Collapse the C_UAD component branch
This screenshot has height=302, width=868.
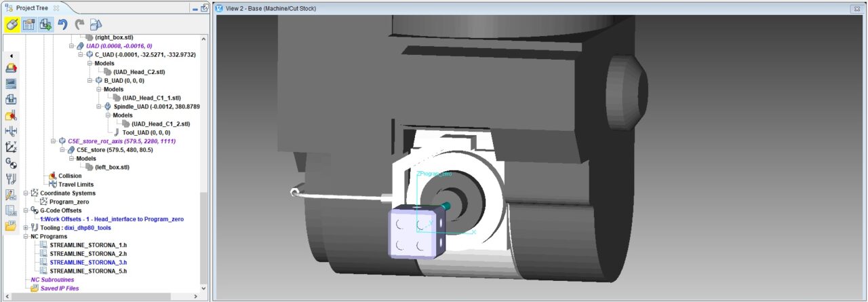80,54
